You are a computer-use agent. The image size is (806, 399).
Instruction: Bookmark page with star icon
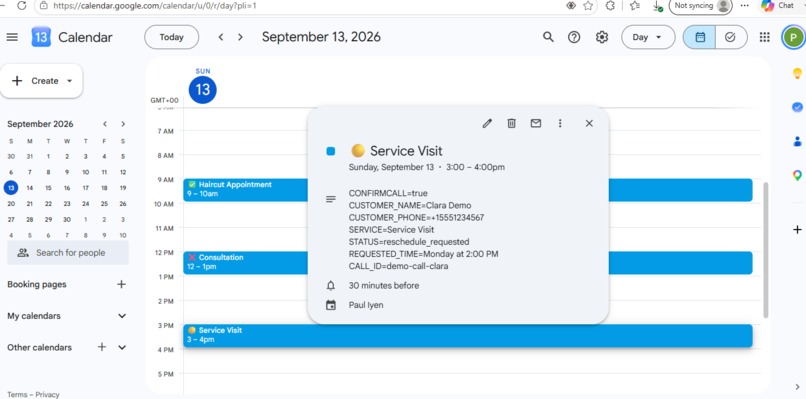tap(588, 6)
